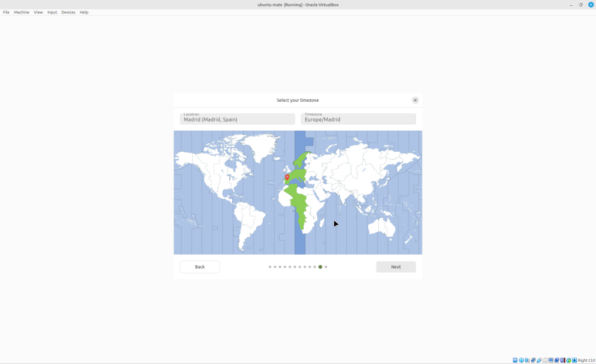This screenshot has height=364, width=596.
Task: Click the optical drive status bar icon
Action: coord(521,360)
